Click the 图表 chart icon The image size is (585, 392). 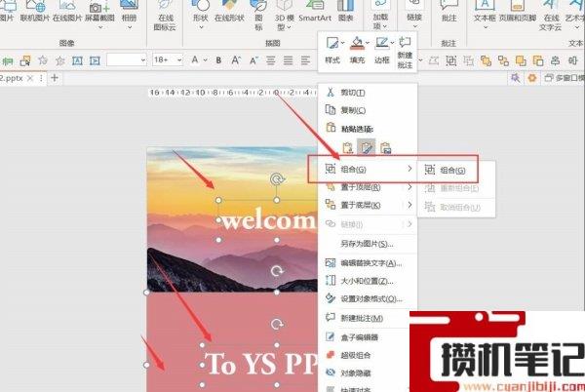pos(345,5)
